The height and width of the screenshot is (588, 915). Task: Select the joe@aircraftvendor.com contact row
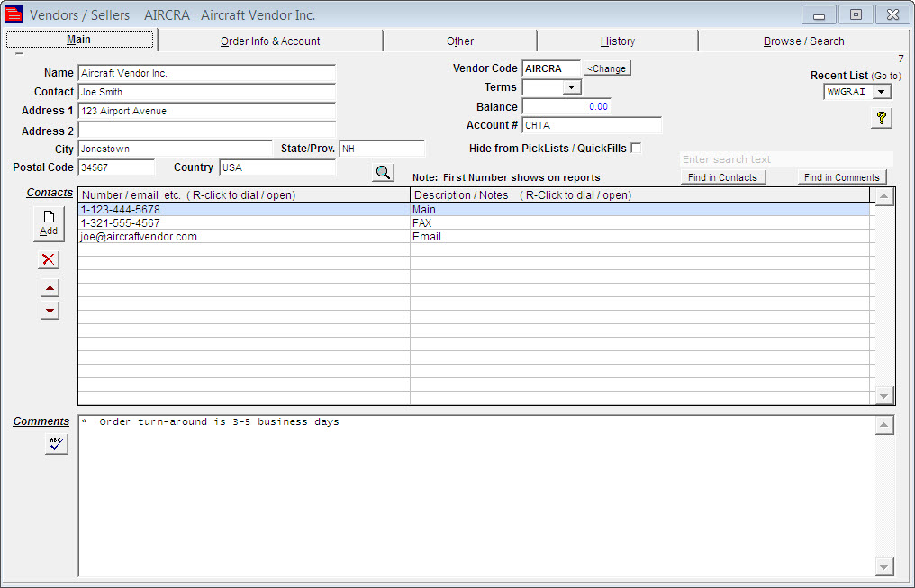[243, 237]
